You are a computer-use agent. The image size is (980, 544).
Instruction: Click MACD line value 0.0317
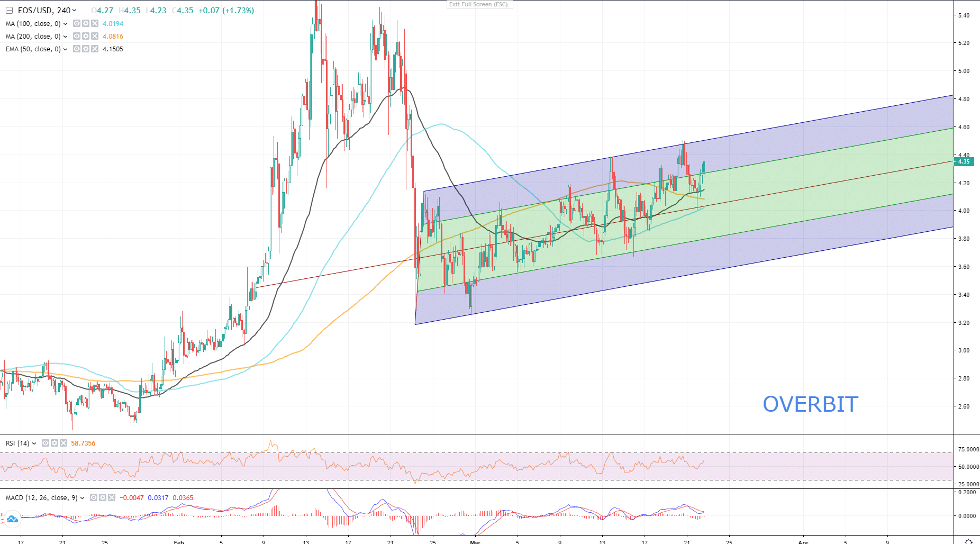click(x=158, y=498)
